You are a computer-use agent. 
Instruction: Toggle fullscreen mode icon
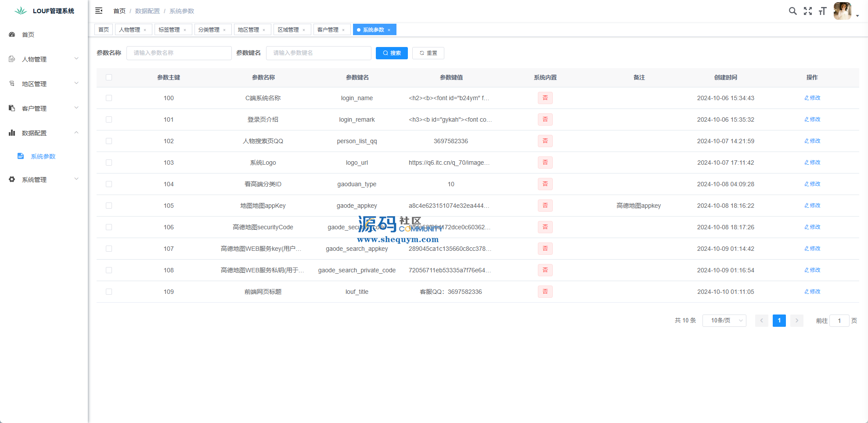(807, 11)
